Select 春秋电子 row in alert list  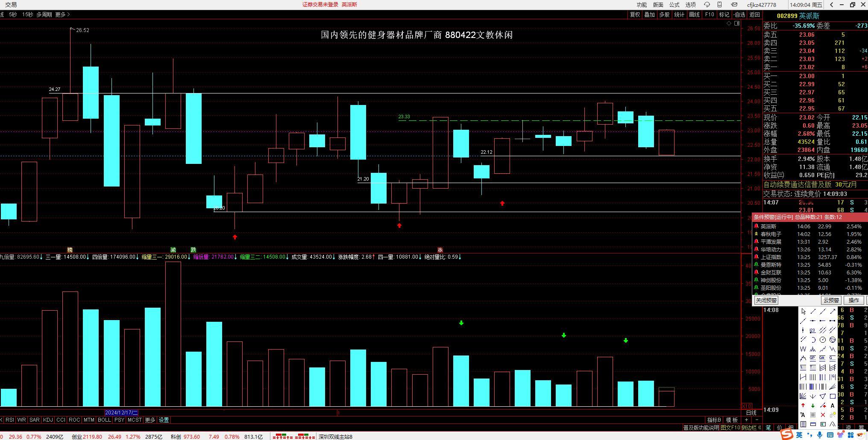pos(810,234)
